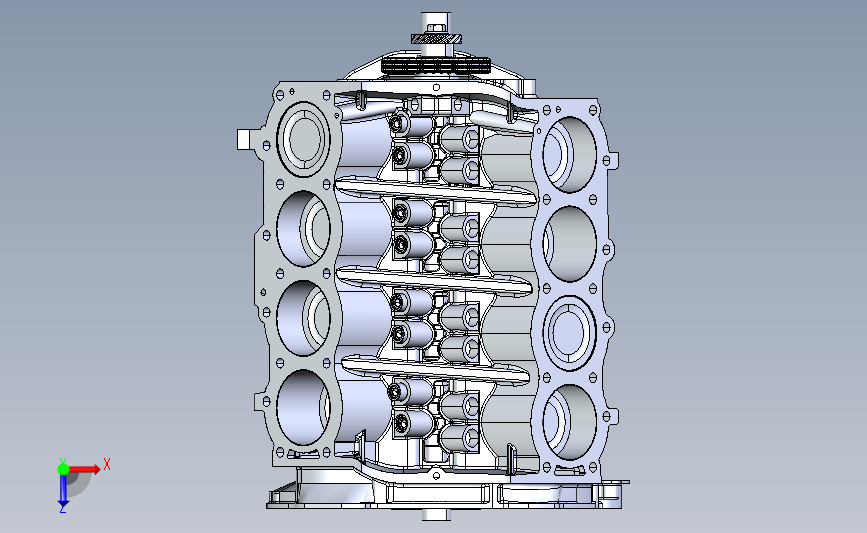Select the hex nut on the top shaft
Screen dimensions: 867x533
click(436, 28)
